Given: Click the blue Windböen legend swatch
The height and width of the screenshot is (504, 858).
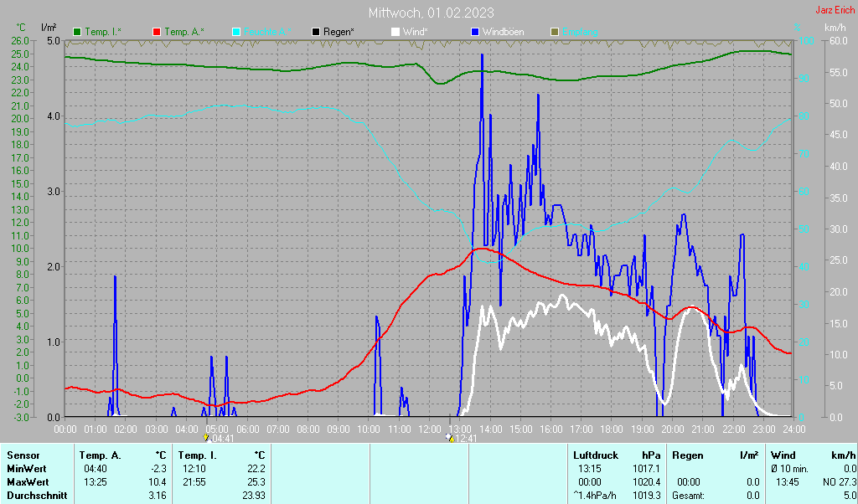Looking at the screenshot, I should (x=475, y=32).
